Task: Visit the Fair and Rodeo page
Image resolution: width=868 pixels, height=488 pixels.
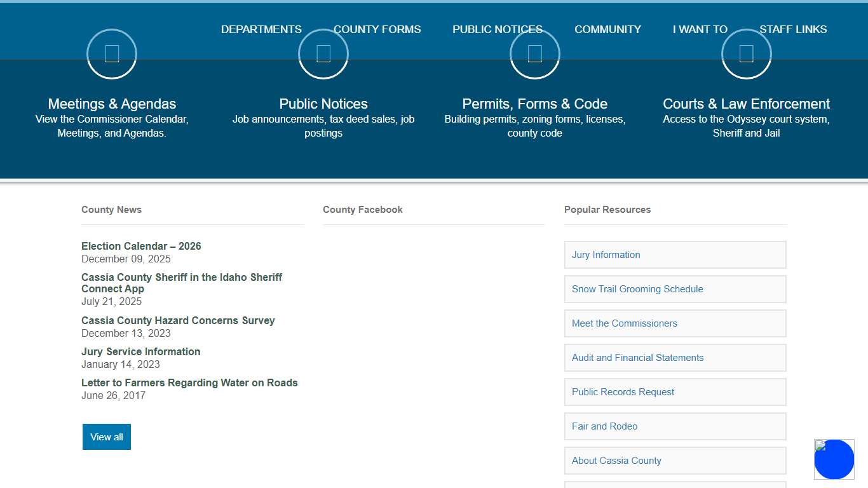Action: pos(604,426)
